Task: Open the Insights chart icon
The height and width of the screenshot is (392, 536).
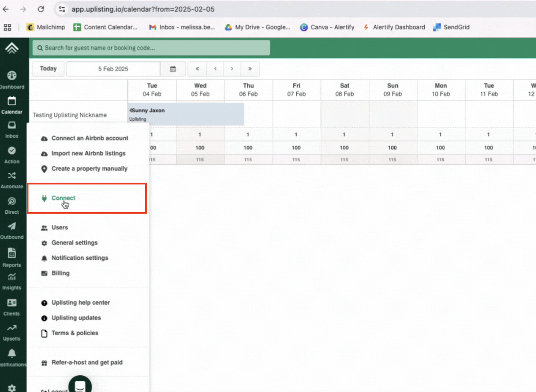Action: pyautogui.click(x=12, y=277)
